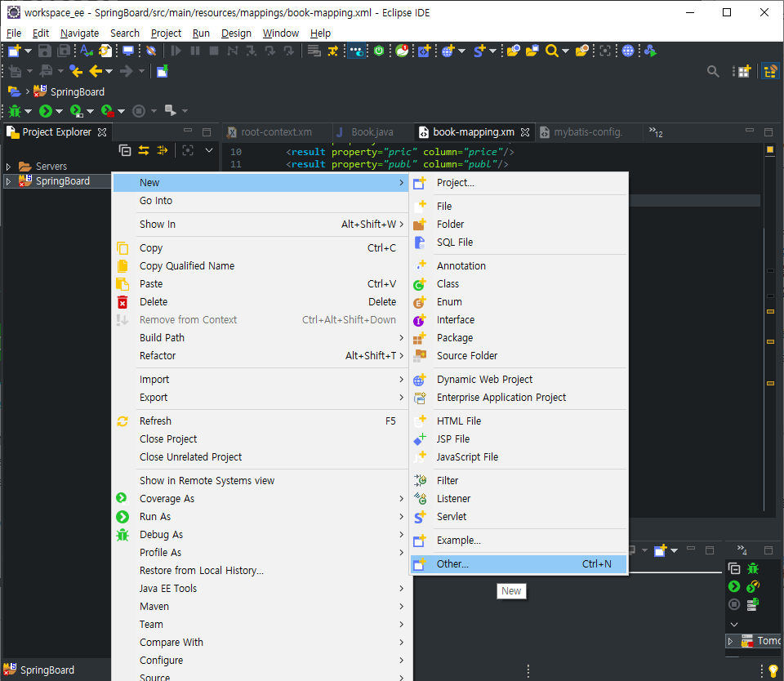Open the Window menu
784x681 pixels.
tap(280, 33)
